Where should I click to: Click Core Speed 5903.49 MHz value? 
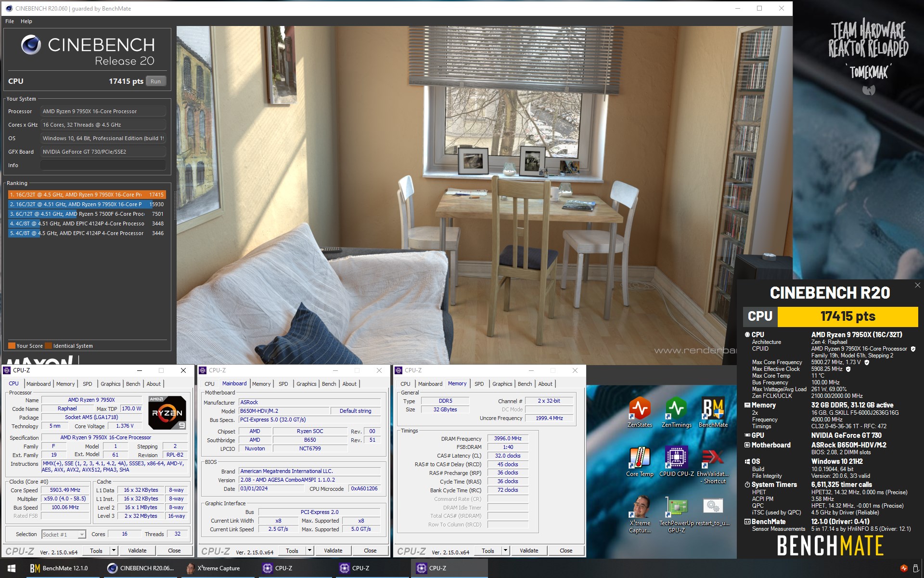[x=65, y=490]
